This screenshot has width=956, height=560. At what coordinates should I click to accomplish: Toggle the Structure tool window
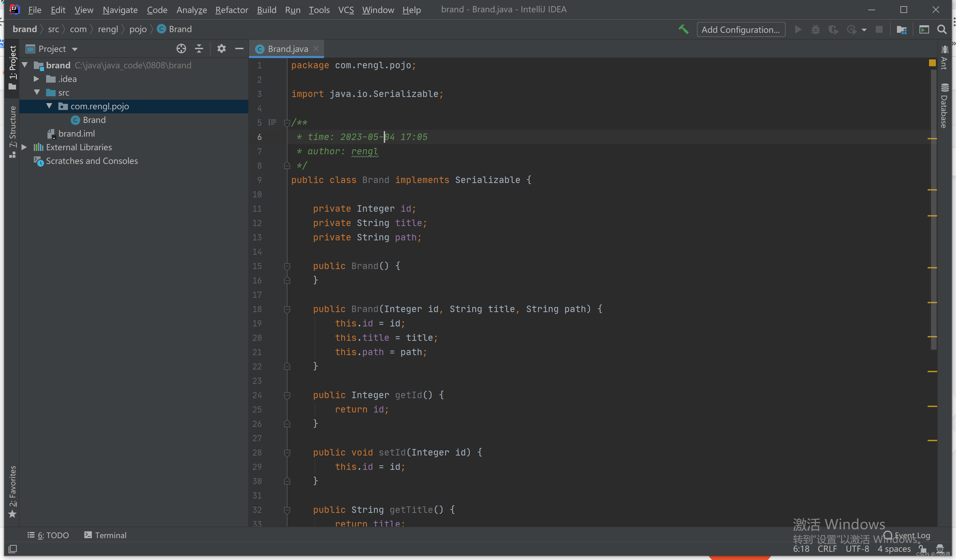(x=13, y=131)
